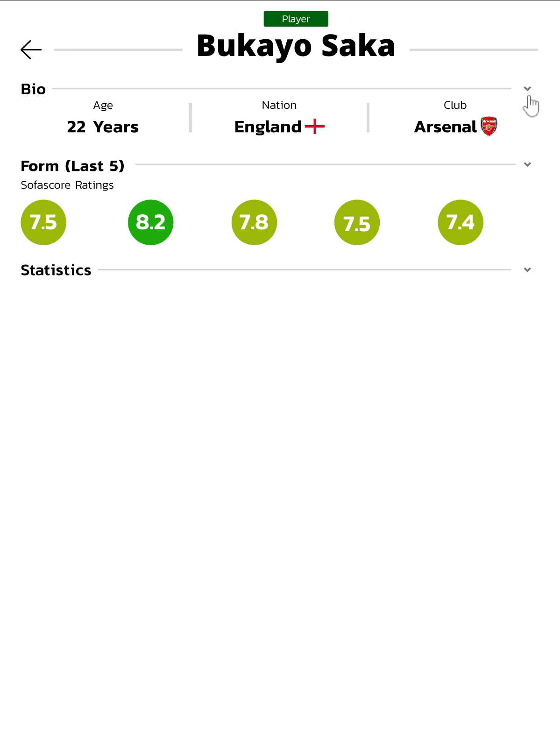Click the Club label
This screenshot has height=751, width=560.
coord(455,105)
